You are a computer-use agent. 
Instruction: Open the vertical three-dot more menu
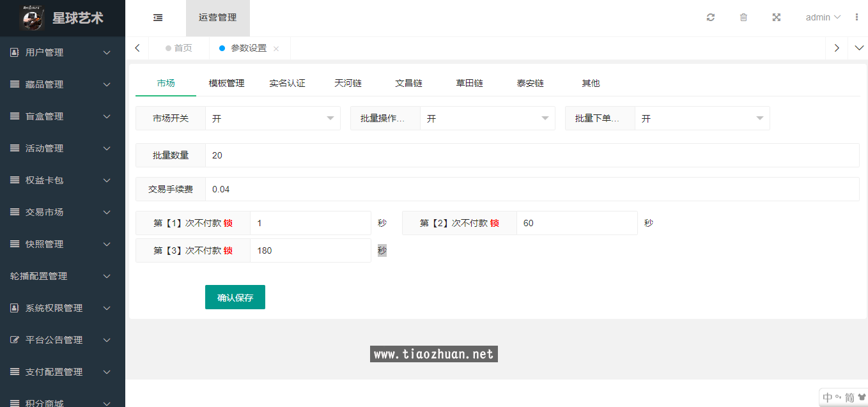tap(856, 18)
